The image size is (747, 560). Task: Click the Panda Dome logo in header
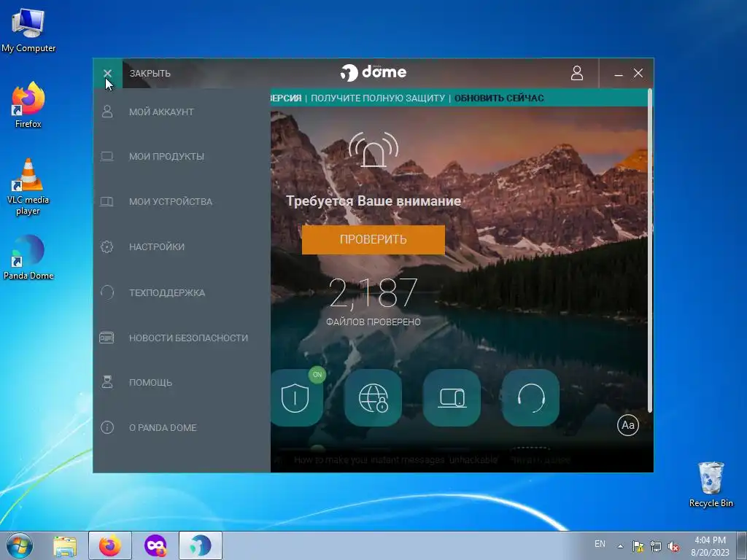pos(373,72)
